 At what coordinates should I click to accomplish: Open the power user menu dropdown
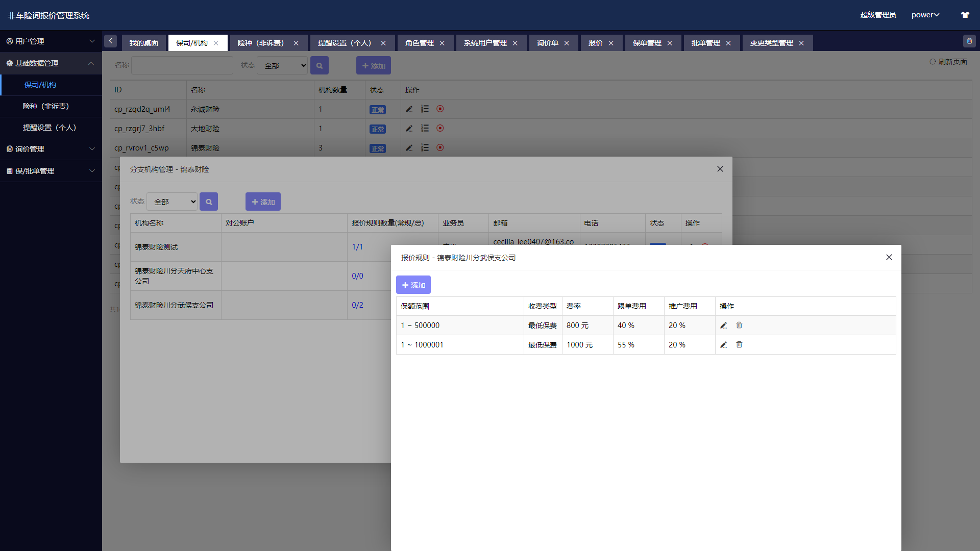pyautogui.click(x=925, y=15)
